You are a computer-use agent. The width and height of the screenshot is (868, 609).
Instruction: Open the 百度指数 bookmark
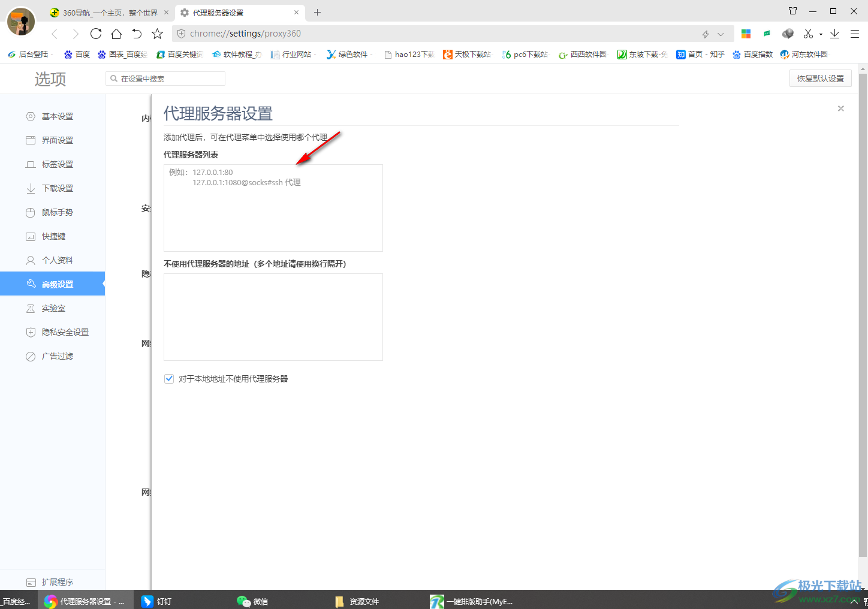pos(752,54)
